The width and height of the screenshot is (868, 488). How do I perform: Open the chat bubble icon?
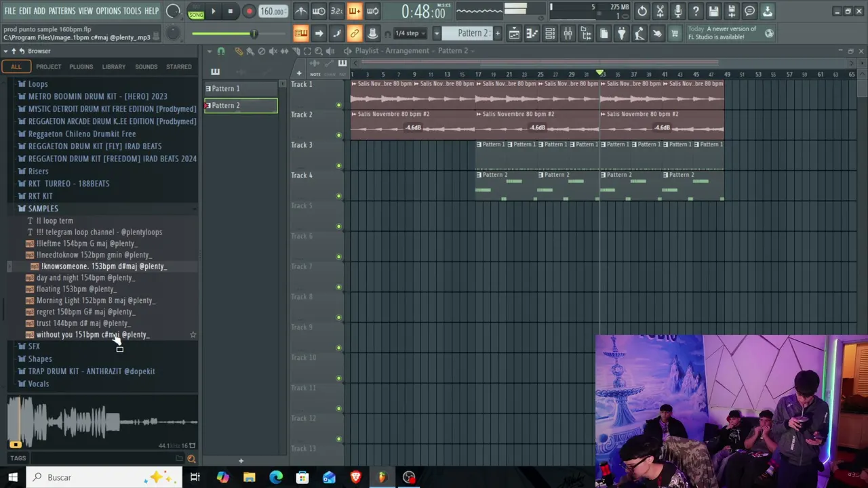pyautogui.click(x=749, y=11)
